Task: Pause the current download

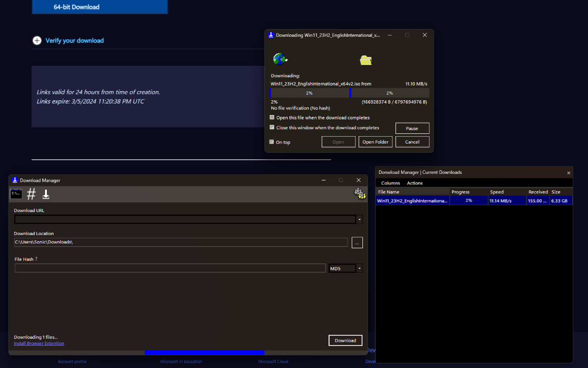Action: click(412, 128)
